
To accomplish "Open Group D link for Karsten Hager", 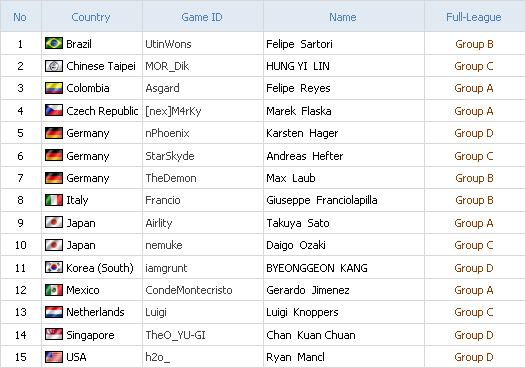I will tap(474, 133).
